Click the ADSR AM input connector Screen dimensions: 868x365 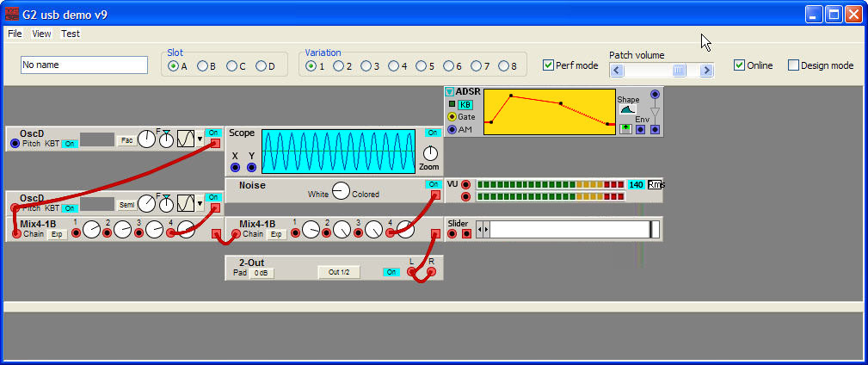tap(452, 129)
